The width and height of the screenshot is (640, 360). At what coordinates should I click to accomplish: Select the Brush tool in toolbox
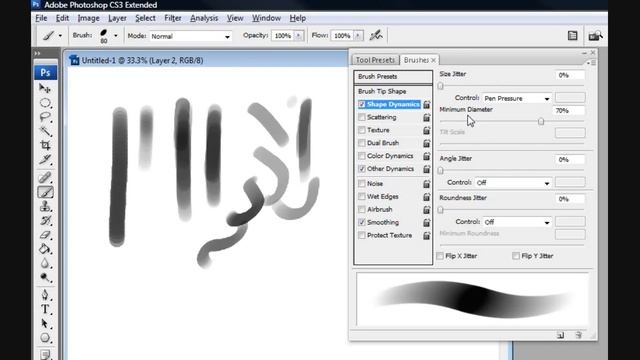click(x=45, y=192)
